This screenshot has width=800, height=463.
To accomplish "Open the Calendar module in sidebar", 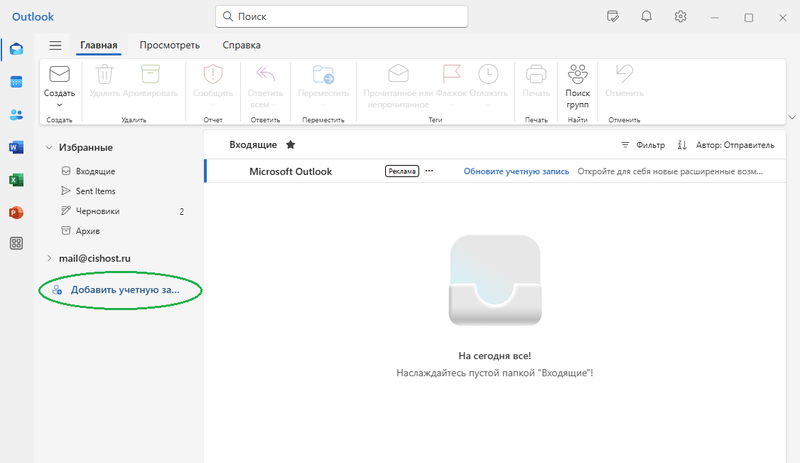I will 16,82.
